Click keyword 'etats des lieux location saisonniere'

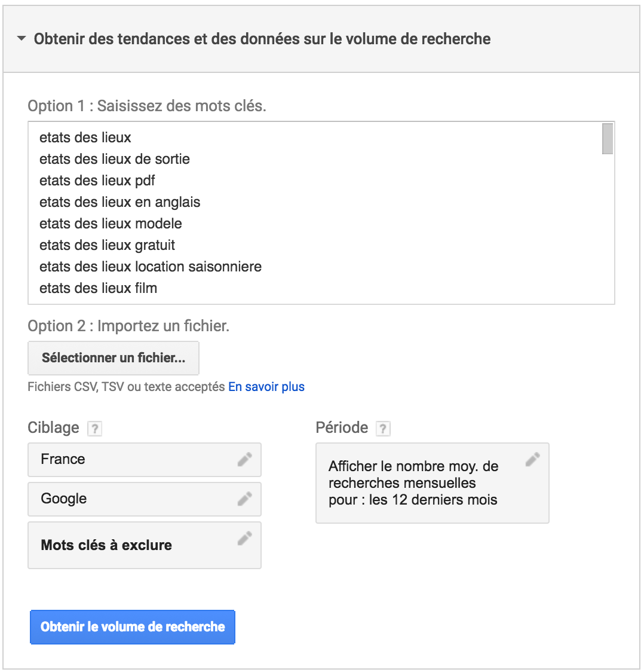click(151, 267)
